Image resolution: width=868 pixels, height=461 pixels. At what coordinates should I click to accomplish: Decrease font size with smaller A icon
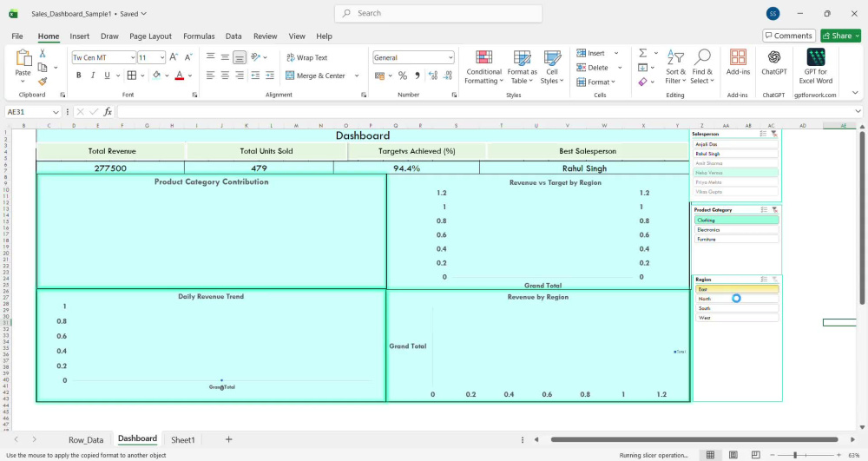(x=188, y=57)
